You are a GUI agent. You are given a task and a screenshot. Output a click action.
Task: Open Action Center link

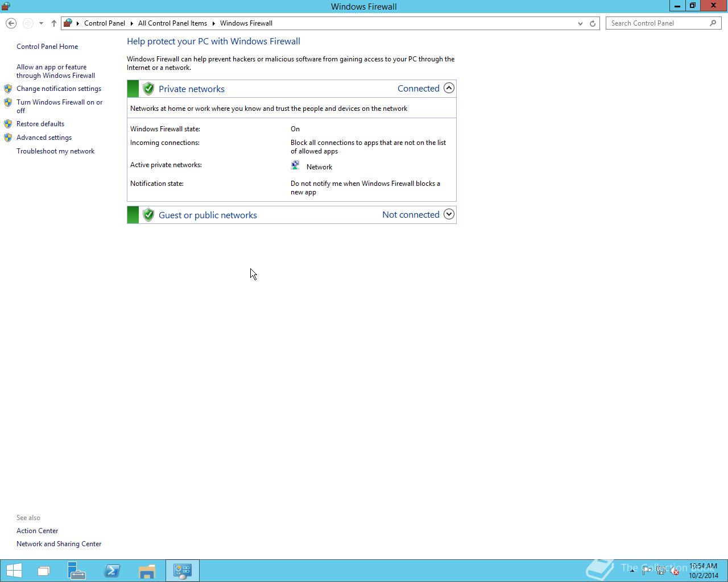coord(37,531)
